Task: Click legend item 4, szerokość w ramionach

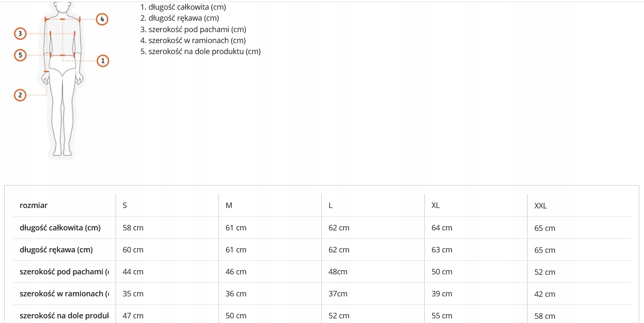Action: pyautogui.click(x=193, y=41)
